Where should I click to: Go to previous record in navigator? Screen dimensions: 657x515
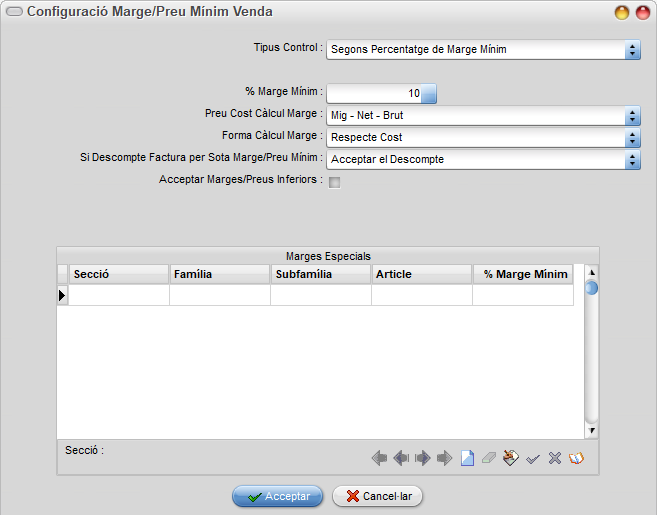pos(401,458)
